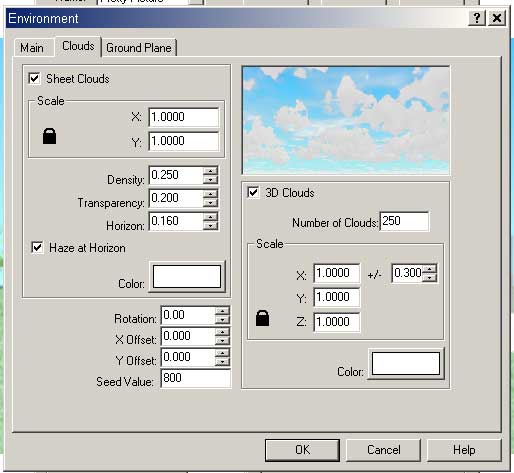Click the Seed Value field showing 800

pyautogui.click(x=195, y=378)
